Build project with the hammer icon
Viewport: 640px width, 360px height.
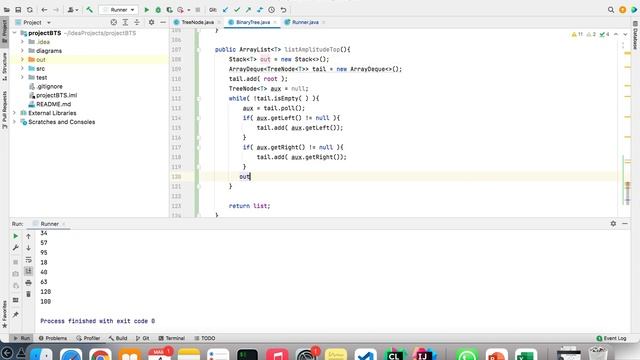point(89,10)
